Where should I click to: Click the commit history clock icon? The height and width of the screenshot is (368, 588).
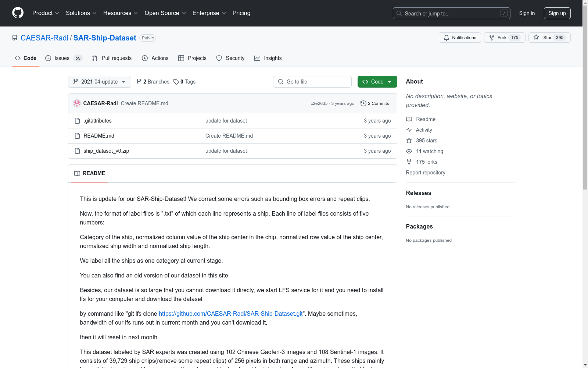click(x=363, y=103)
